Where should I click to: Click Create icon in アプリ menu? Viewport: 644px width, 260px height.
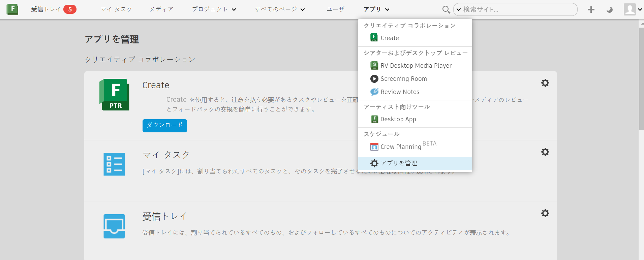tap(374, 38)
